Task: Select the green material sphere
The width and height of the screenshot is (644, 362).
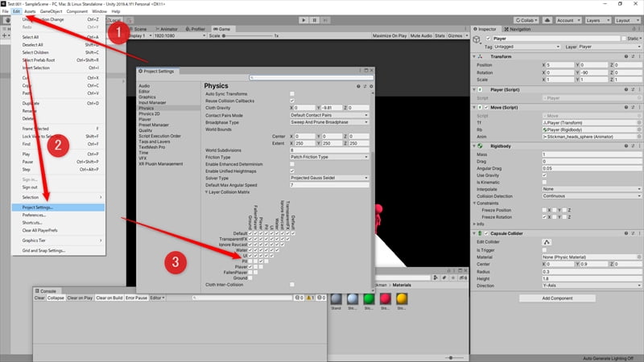Action: 369,299
